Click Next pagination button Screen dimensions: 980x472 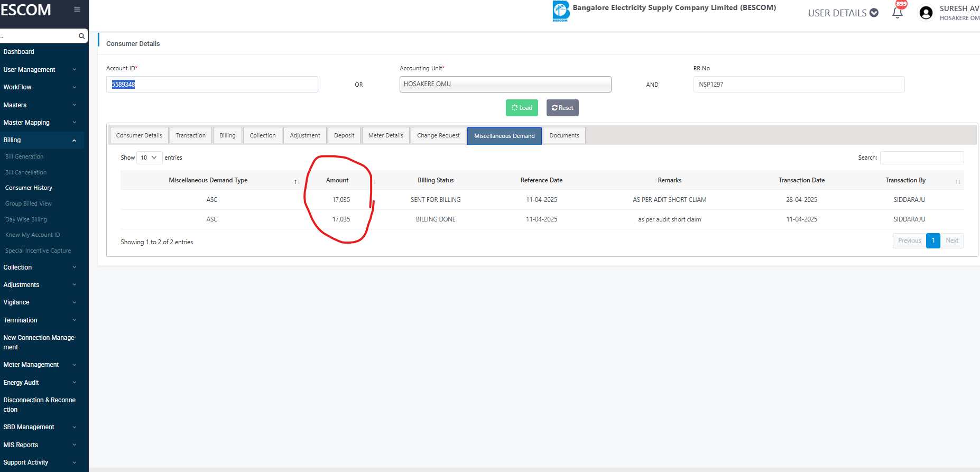pos(952,240)
